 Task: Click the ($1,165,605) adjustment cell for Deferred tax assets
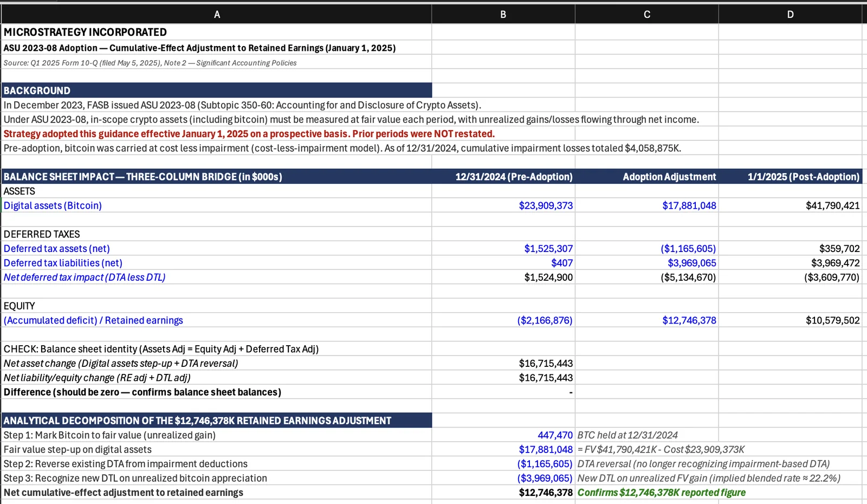(647, 248)
